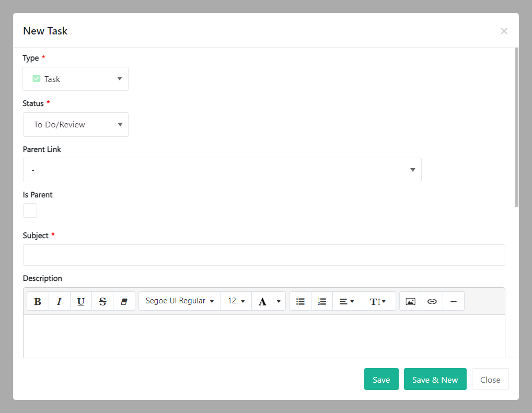
Task: Apply strikethrough formatting
Action: click(x=102, y=301)
